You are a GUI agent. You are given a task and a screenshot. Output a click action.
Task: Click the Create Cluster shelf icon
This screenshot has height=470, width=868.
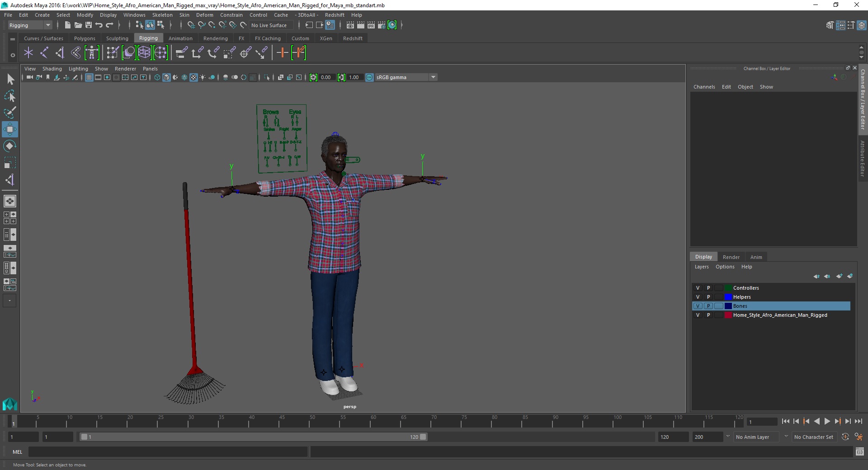[x=160, y=53]
